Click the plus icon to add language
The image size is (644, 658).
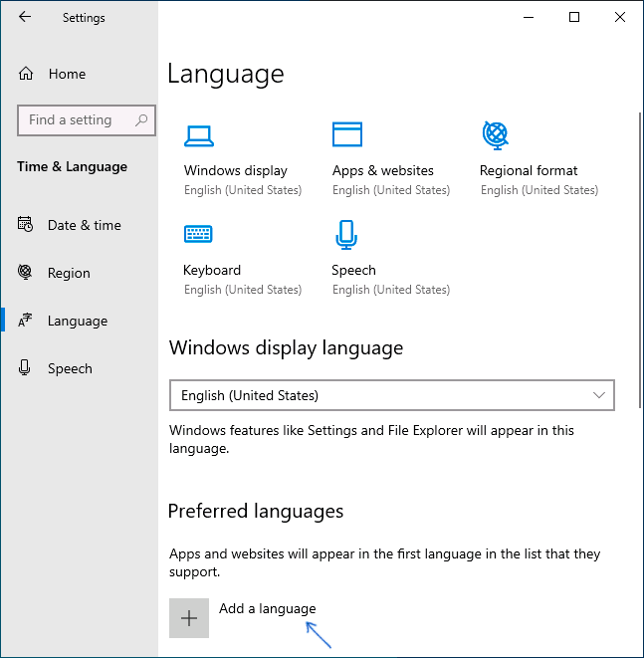189,618
